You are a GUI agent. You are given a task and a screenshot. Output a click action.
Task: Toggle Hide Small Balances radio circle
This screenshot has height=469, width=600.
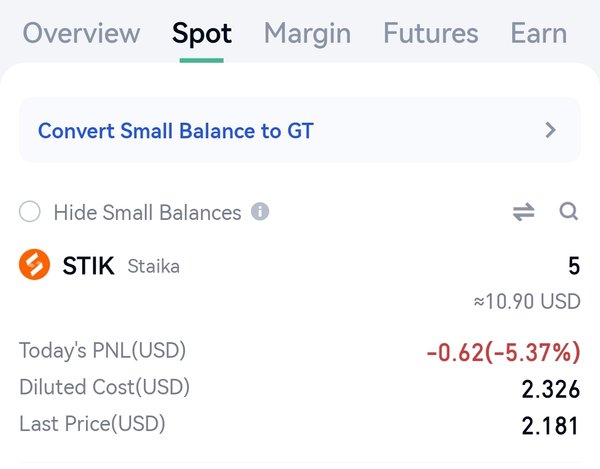click(x=29, y=211)
